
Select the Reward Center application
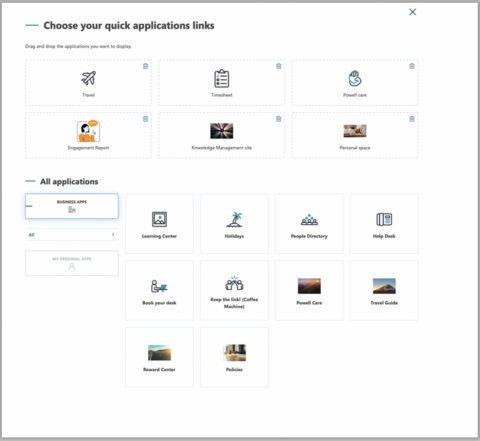point(159,357)
